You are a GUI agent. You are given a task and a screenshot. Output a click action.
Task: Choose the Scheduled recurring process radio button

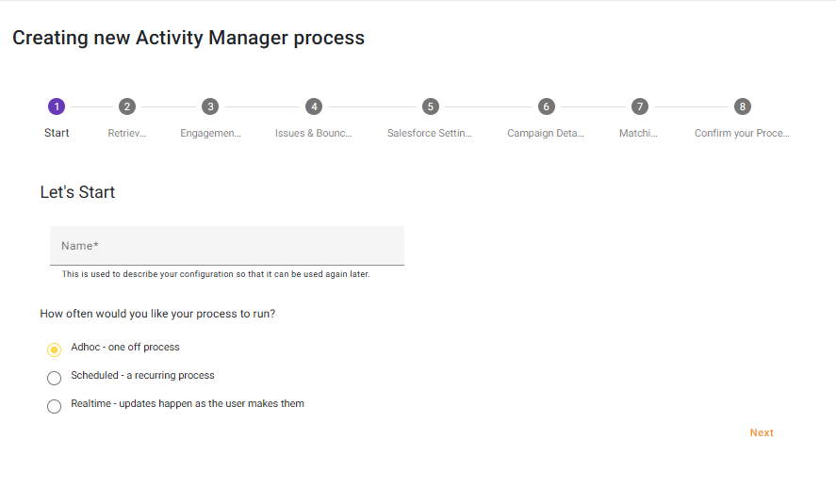(x=55, y=378)
